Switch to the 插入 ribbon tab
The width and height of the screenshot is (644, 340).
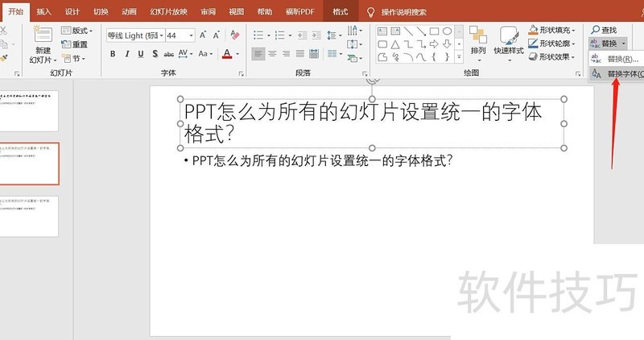(x=44, y=12)
